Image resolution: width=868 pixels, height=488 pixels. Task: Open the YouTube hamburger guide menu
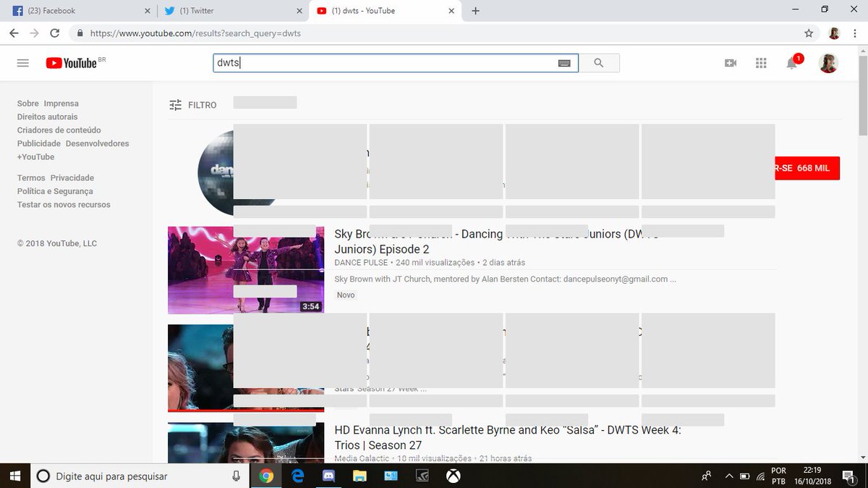point(22,63)
